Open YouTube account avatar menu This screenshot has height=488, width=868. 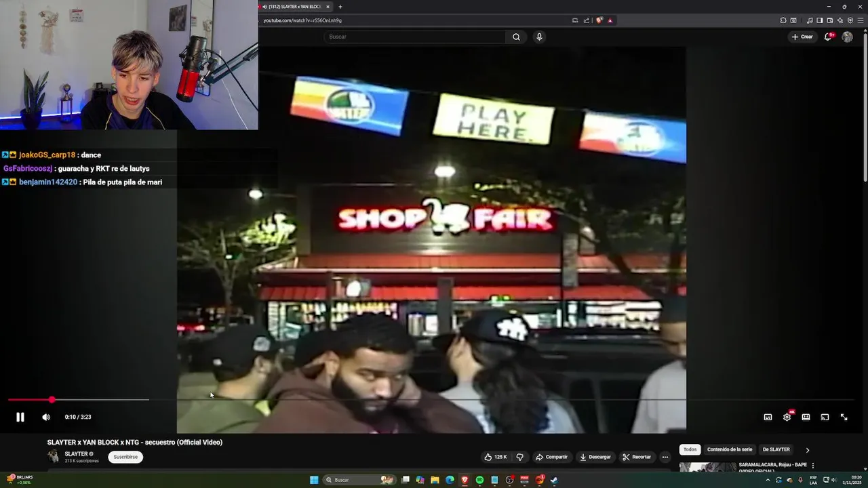click(x=847, y=37)
